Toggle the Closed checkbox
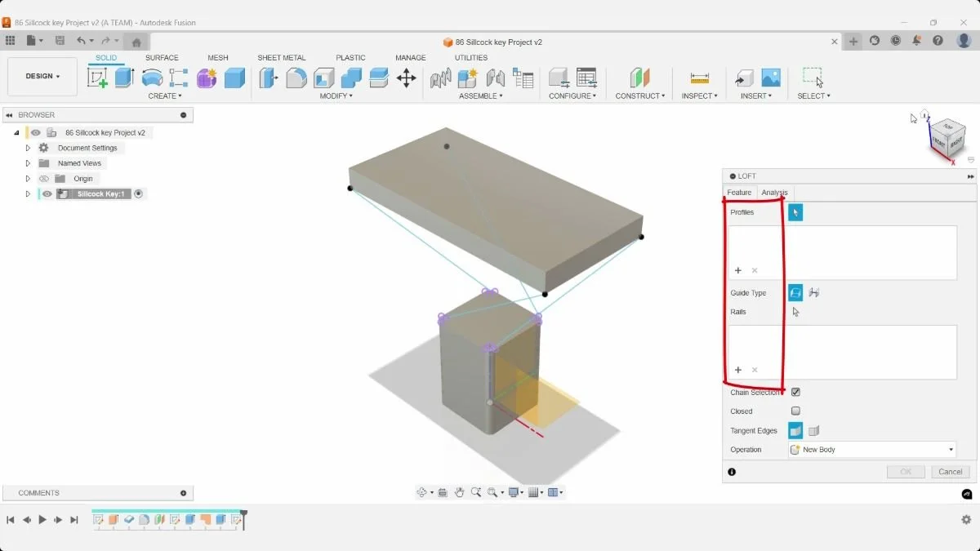980x551 pixels. tap(795, 411)
